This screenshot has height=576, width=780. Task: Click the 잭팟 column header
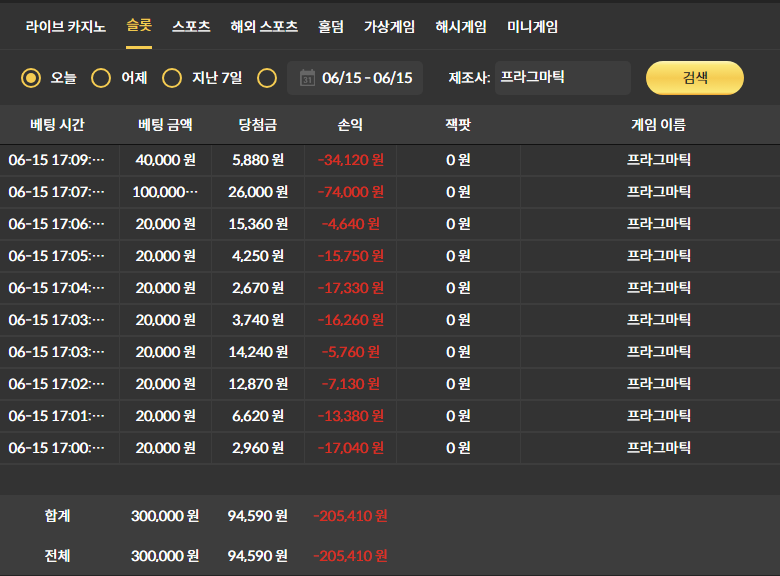[458, 124]
